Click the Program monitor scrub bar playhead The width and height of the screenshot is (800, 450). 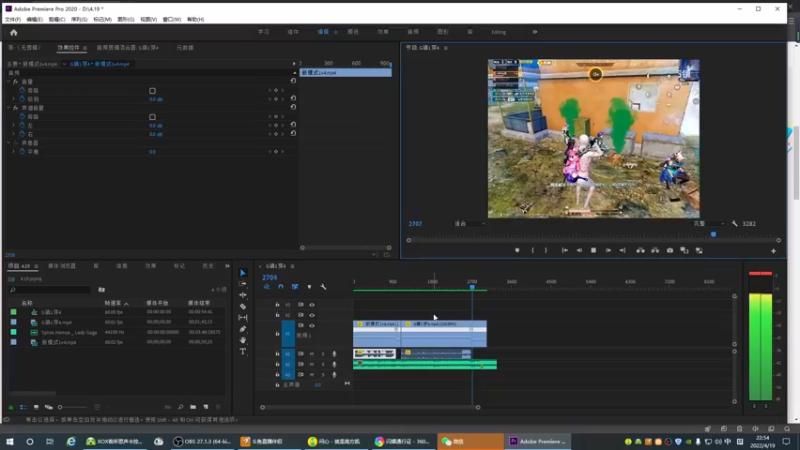(713, 235)
